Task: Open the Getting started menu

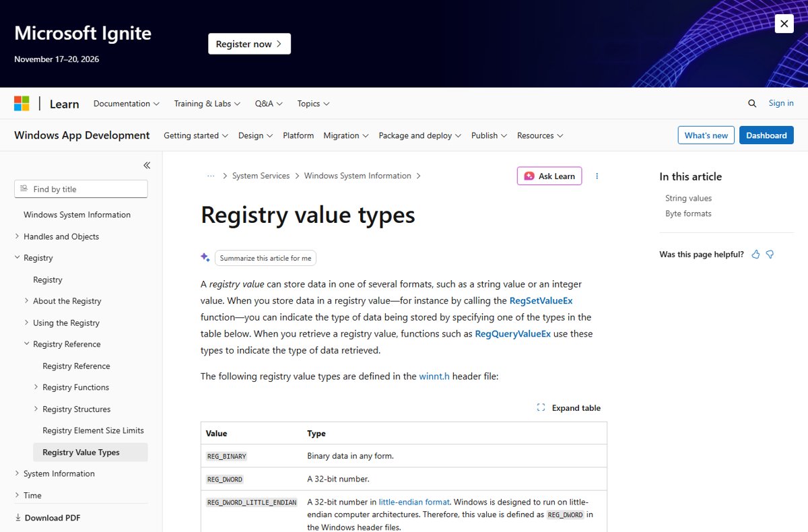Action: tap(196, 135)
